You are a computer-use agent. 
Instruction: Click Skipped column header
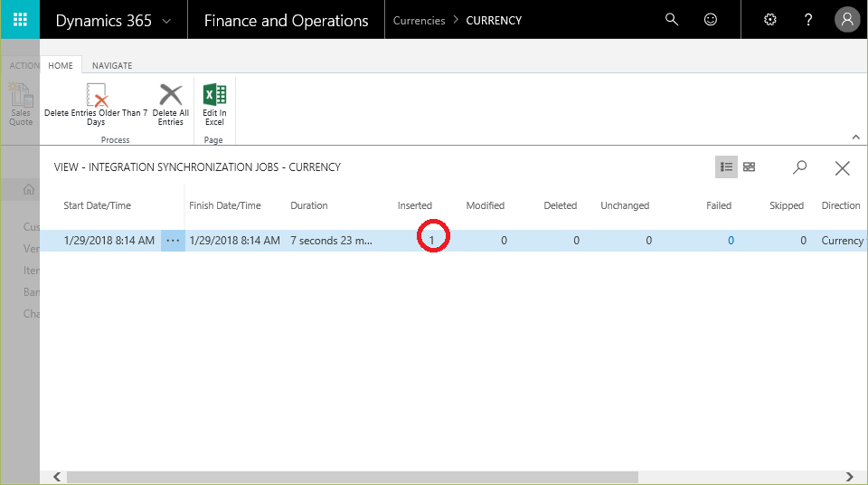coord(787,205)
